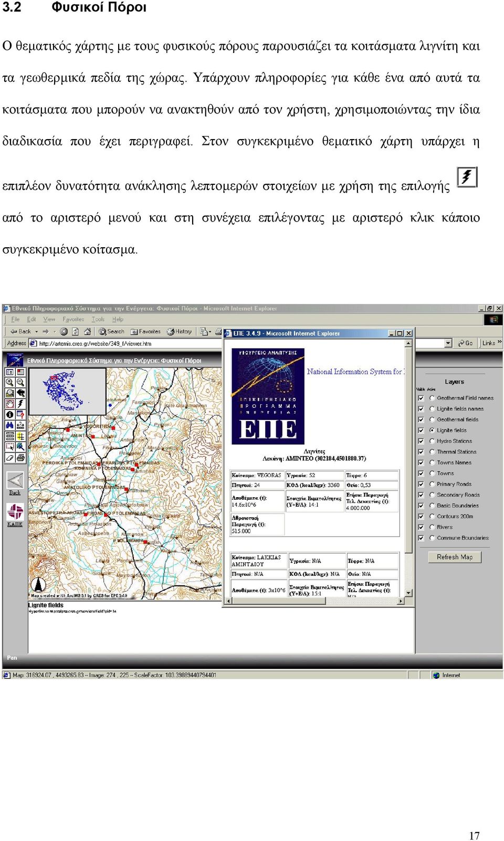Select the Measure distance tool
Viewport: 504px width, 841px height.
pos(20,425)
